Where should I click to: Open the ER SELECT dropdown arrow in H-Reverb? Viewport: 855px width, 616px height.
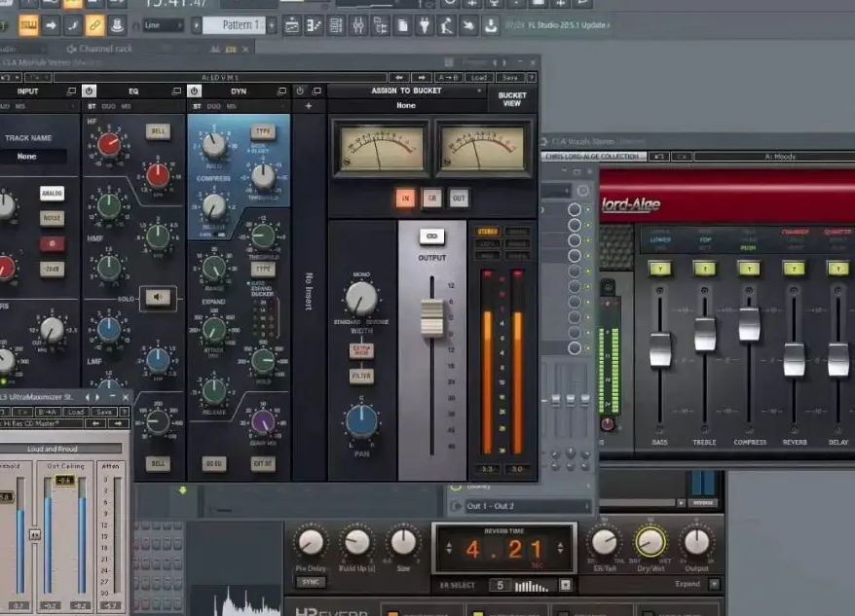[x=566, y=585]
